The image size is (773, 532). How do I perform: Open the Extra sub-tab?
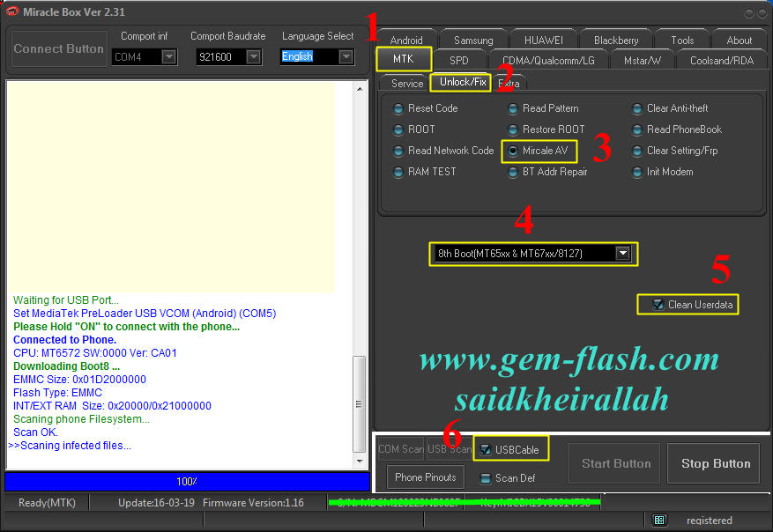(x=509, y=84)
